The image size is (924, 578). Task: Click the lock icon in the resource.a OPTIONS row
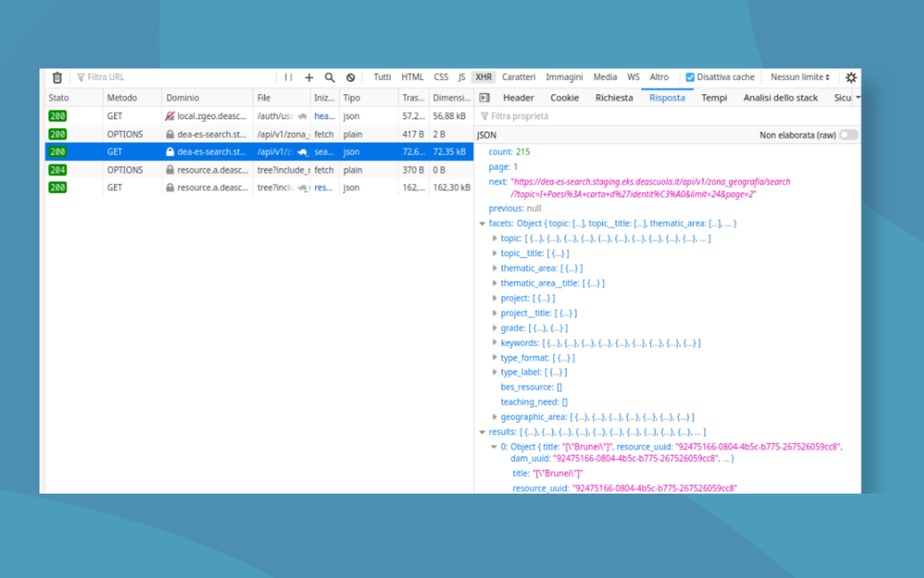(170, 170)
